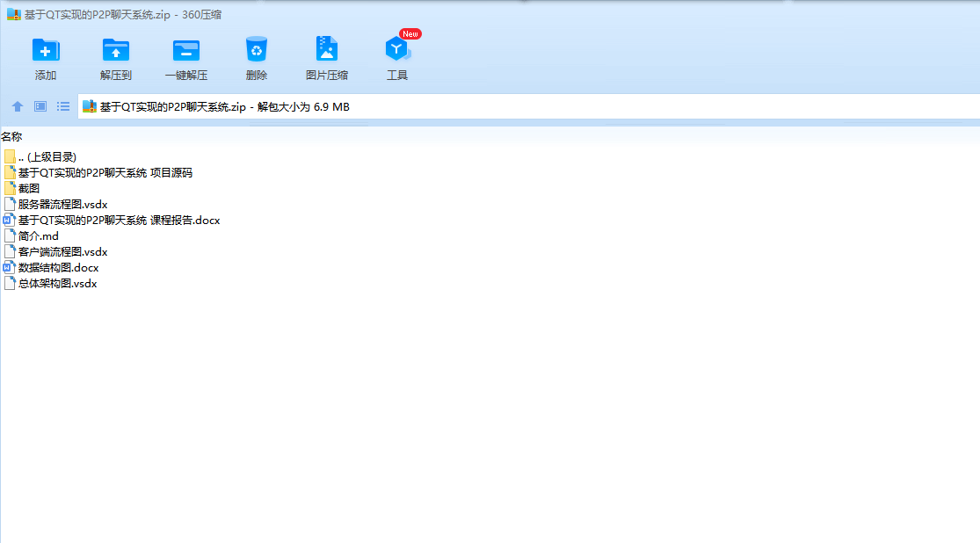Image resolution: width=980 pixels, height=543 pixels.
Task: Click the Word icon beside 课程报告.docx
Action: click(x=10, y=220)
